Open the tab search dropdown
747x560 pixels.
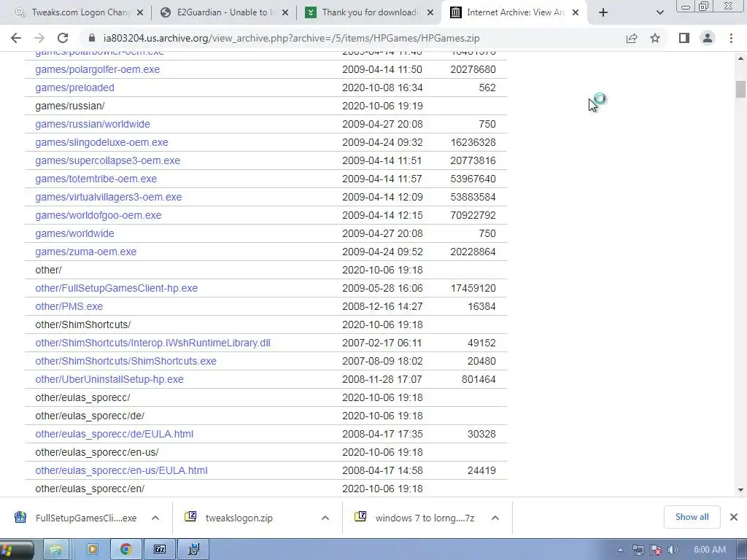[659, 12]
